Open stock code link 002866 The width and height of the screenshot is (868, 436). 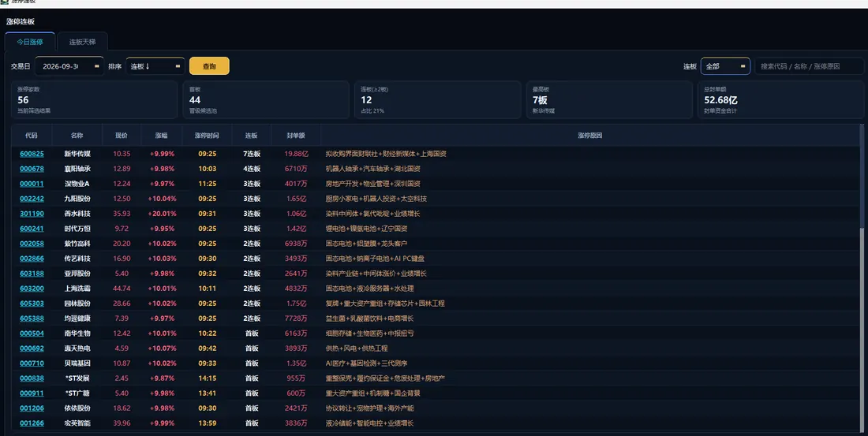(32, 259)
